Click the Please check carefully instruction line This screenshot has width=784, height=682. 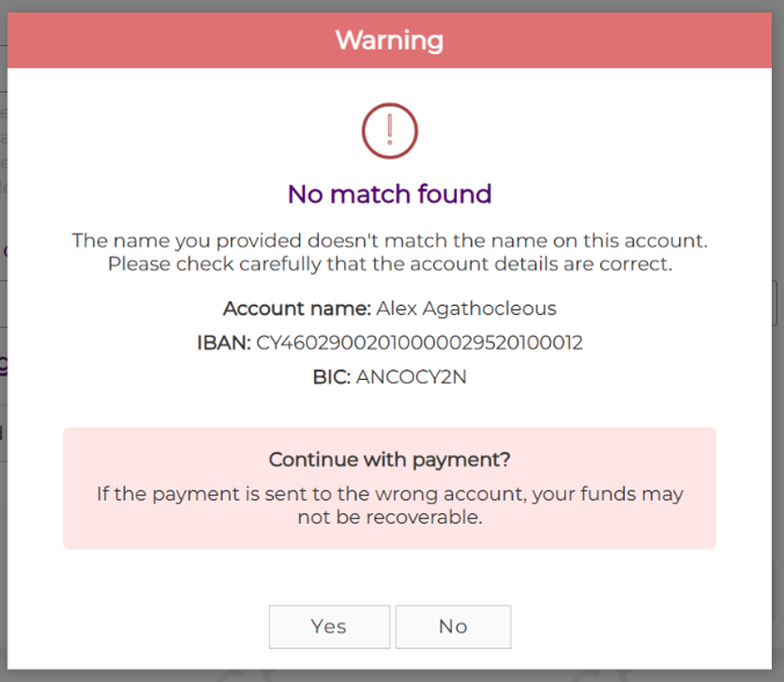point(389,265)
